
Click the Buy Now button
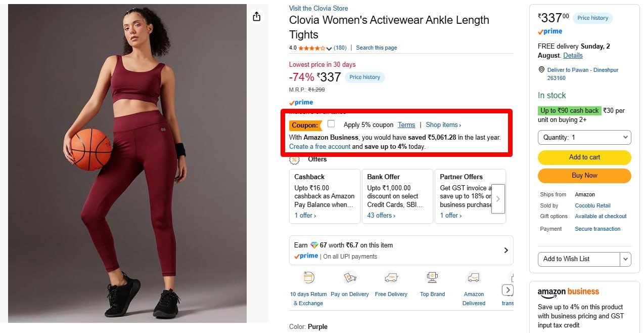pos(584,176)
